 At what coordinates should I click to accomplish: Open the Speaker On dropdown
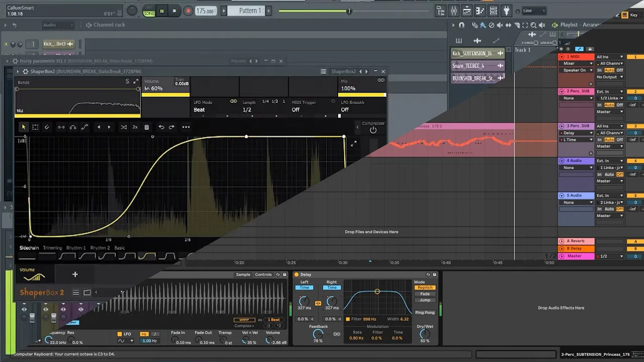[x=577, y=70]
